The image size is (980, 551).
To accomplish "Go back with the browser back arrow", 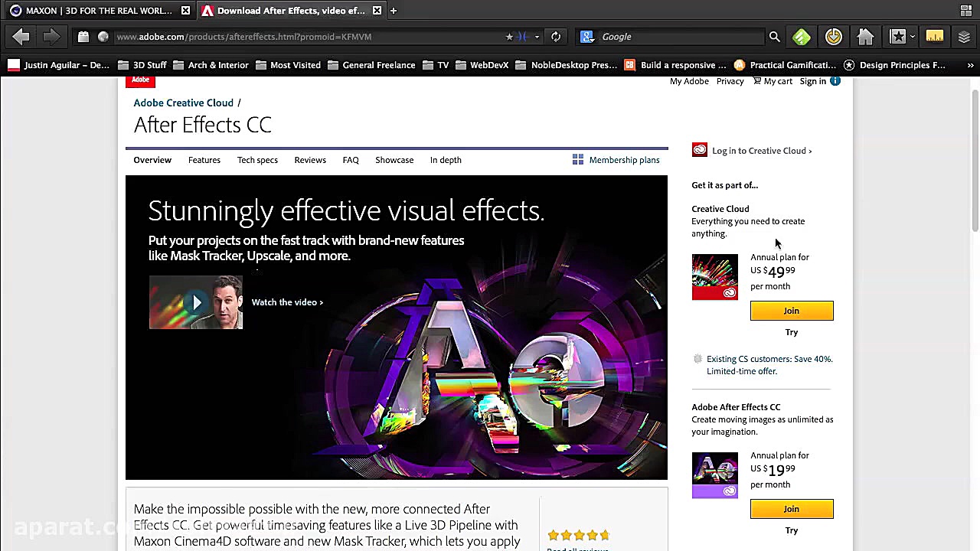I will [x=21, y=36].
